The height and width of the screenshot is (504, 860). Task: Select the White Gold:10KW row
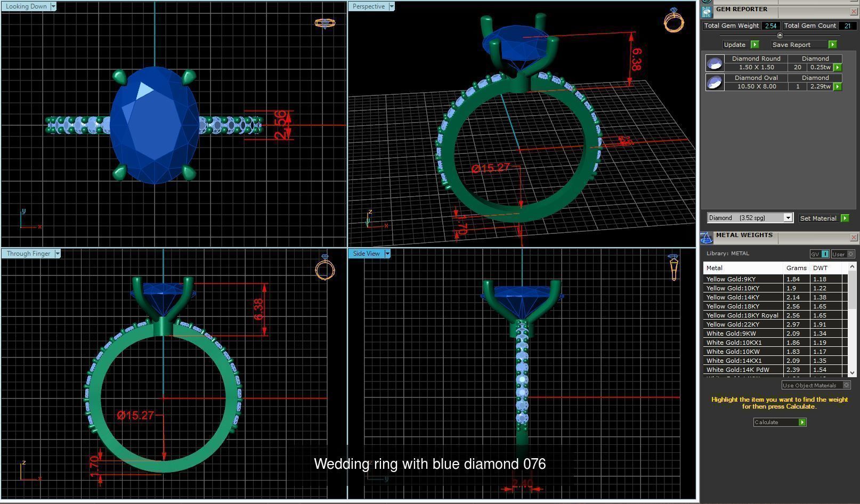pos(775,352)
